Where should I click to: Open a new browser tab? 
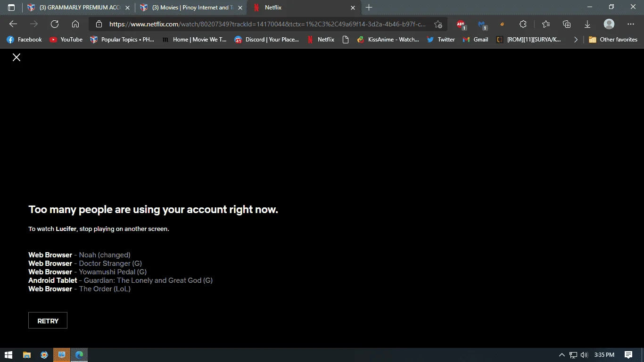point(369,8)
